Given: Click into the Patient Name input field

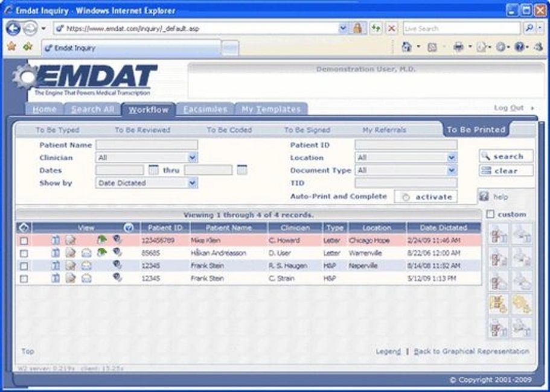Looking at the screenshot, I should pyautogui.click(x=146, y=145).
